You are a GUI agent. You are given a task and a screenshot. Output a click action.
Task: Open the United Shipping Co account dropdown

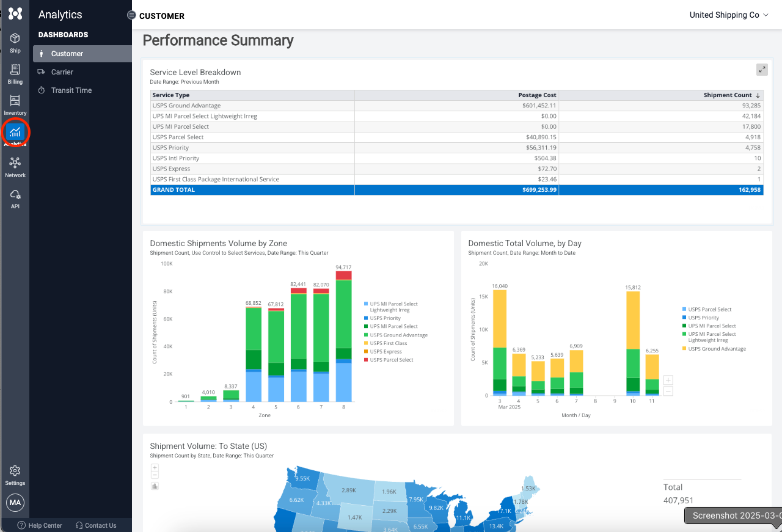point(728,15)
